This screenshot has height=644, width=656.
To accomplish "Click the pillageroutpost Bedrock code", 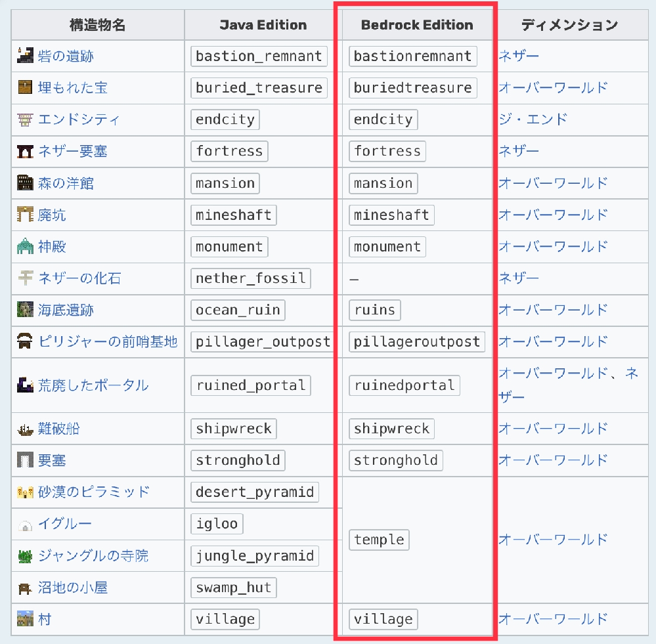I will [417, 341].
